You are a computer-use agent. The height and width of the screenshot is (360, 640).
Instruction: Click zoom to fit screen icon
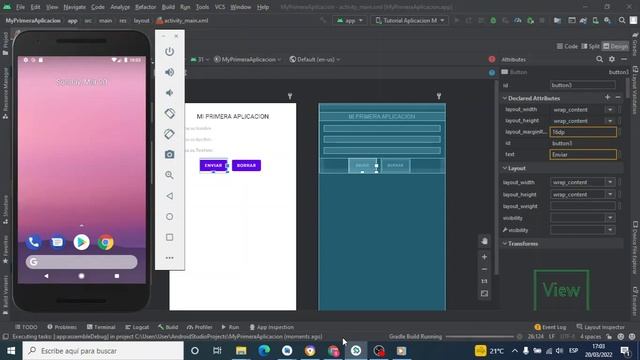pos(484,293)
